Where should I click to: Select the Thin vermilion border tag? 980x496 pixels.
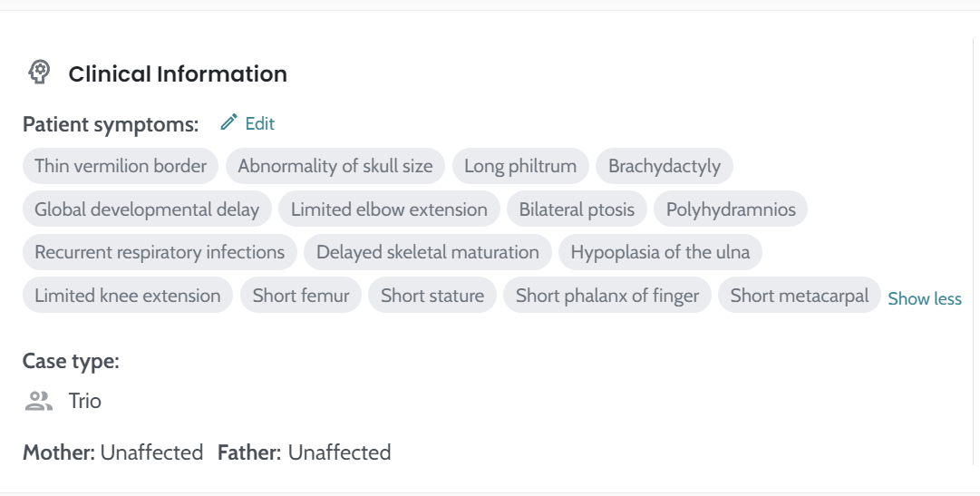tap(121, 166)
